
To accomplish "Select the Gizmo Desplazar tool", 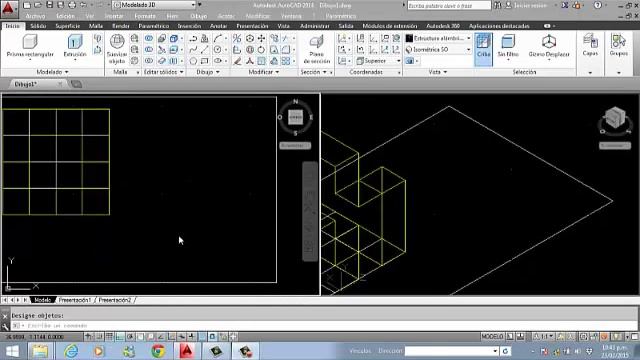I will pos(549,46).
